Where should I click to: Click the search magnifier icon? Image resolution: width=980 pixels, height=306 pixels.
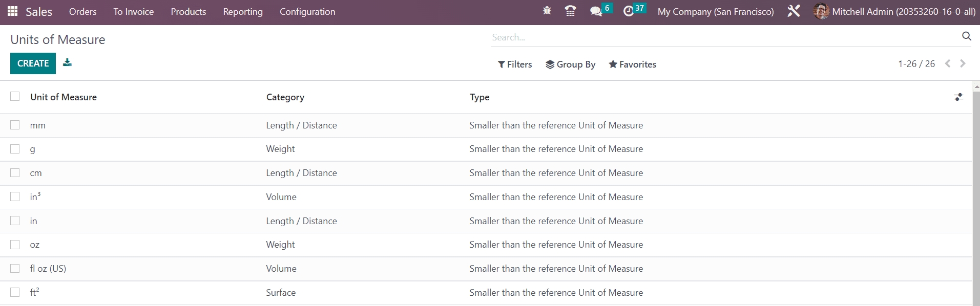(x=966, y=36)
